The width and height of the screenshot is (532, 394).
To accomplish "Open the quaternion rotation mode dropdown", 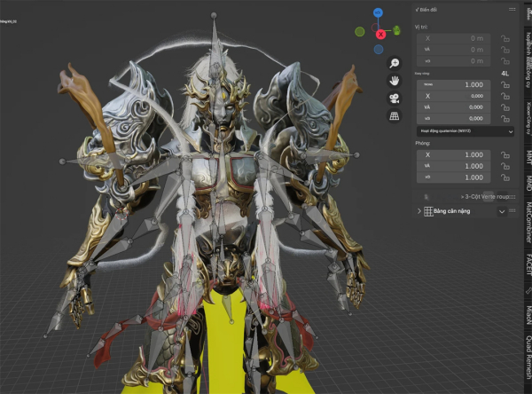I will (x=465, y=130).
